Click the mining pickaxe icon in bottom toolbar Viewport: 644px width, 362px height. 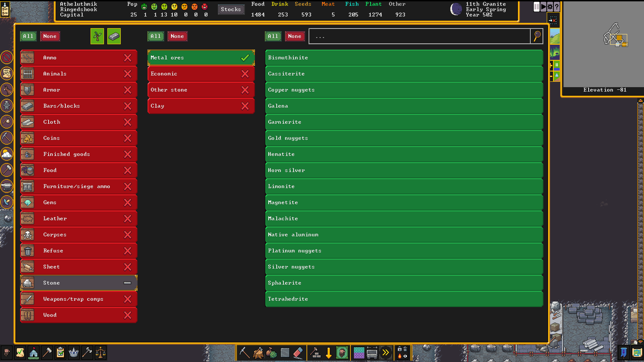point(244,353)
